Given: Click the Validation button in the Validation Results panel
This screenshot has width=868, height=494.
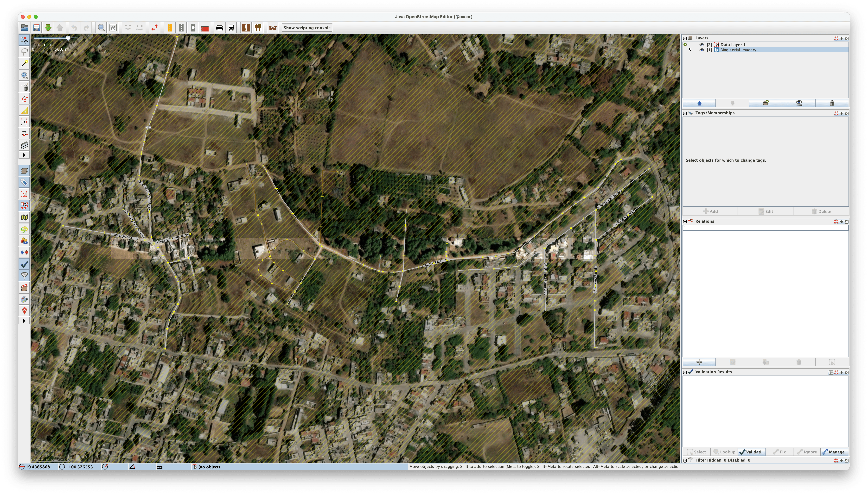Looking at the screenshot, I should coord(752,452).
